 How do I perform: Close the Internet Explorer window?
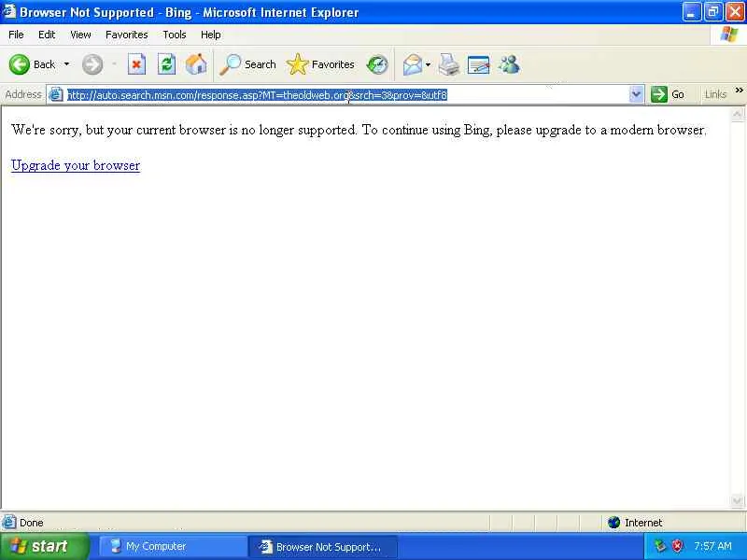[x=734, y=11]
